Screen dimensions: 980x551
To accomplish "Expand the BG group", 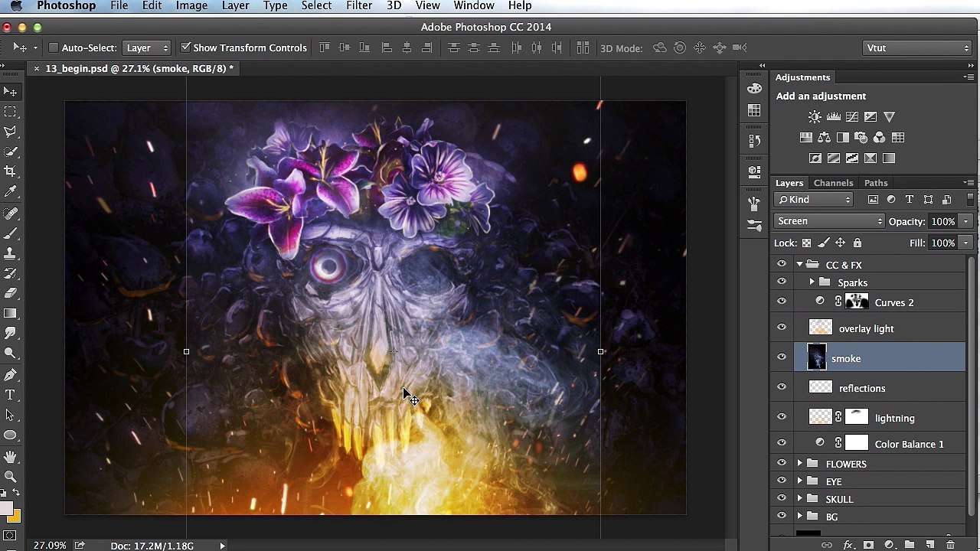I will (x=800, y=517).
